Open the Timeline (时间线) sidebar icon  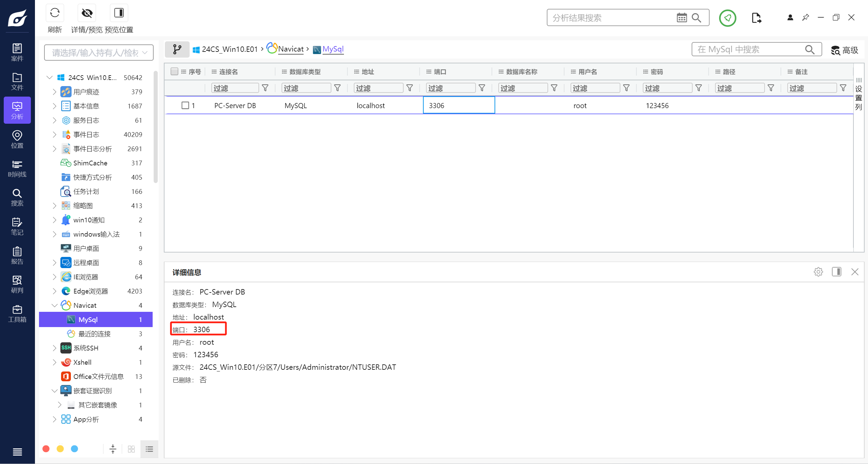tap(17, 168)
